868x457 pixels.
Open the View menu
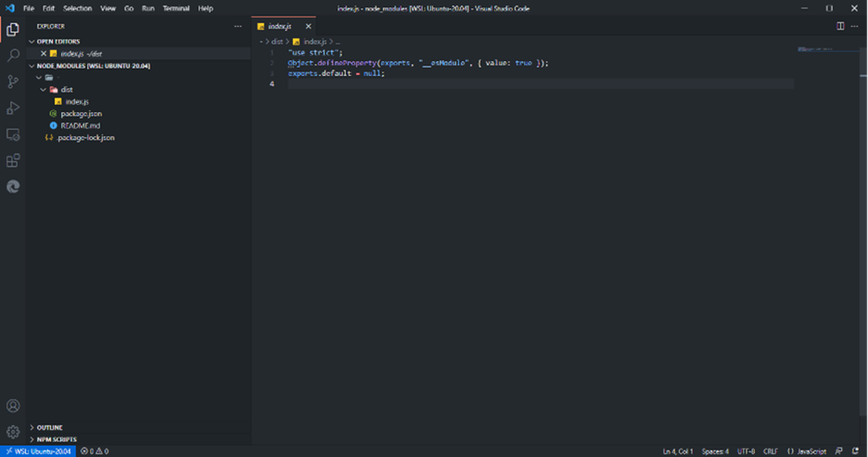[108, 8]
